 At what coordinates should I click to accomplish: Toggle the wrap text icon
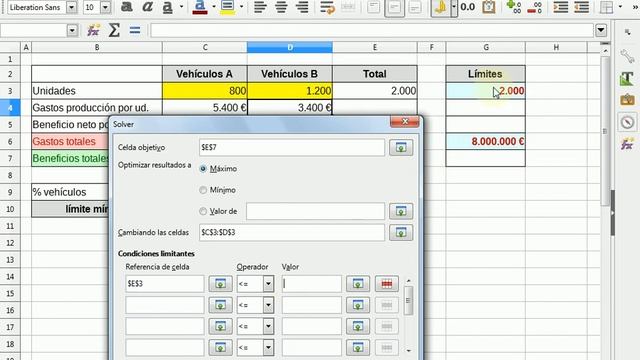[327, 7]
